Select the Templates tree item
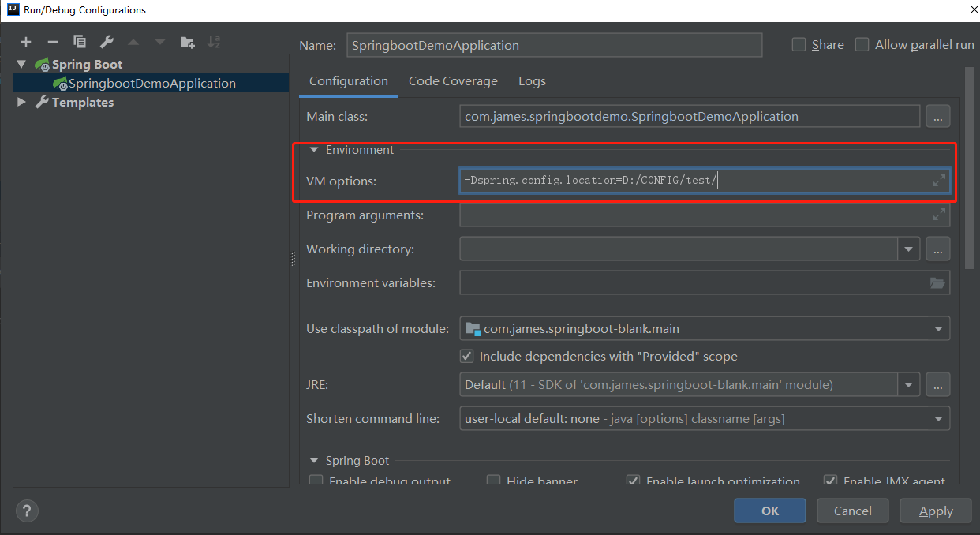The height and width of the screenshot is (535, 980). (x=83, y=102)
